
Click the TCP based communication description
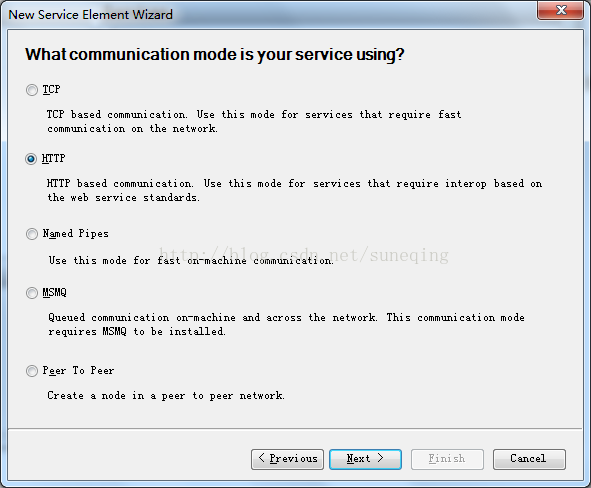254,121
